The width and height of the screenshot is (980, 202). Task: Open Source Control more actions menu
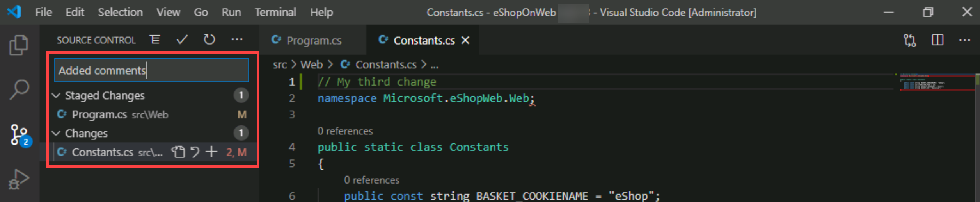pos(237,39)
